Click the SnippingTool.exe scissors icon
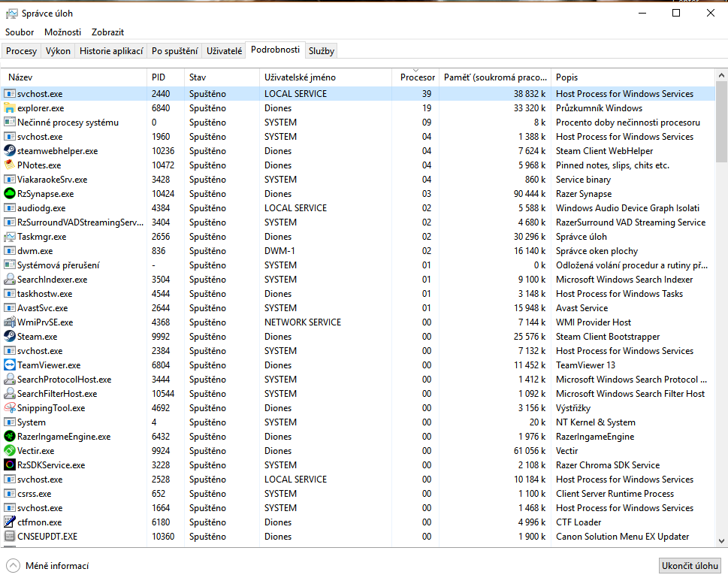The width and height of the screenshot is (728, 584). (x=10, y=408)
